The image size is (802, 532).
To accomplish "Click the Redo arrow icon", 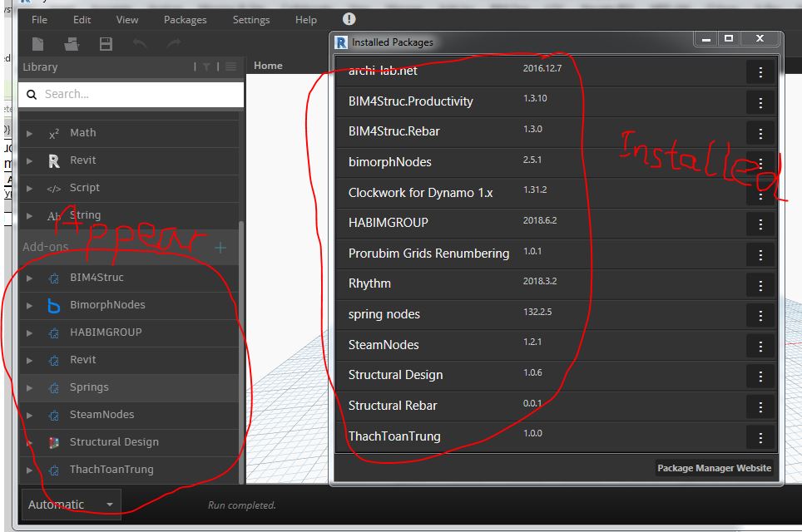I will tap(174, 43).
